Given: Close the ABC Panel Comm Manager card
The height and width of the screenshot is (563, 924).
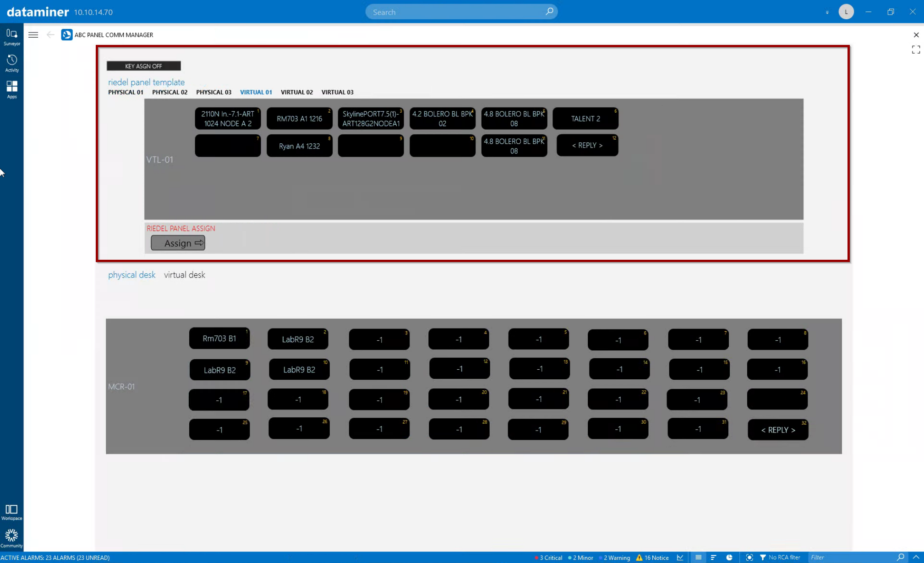Looking at the screenshot, I should point(916,35).
